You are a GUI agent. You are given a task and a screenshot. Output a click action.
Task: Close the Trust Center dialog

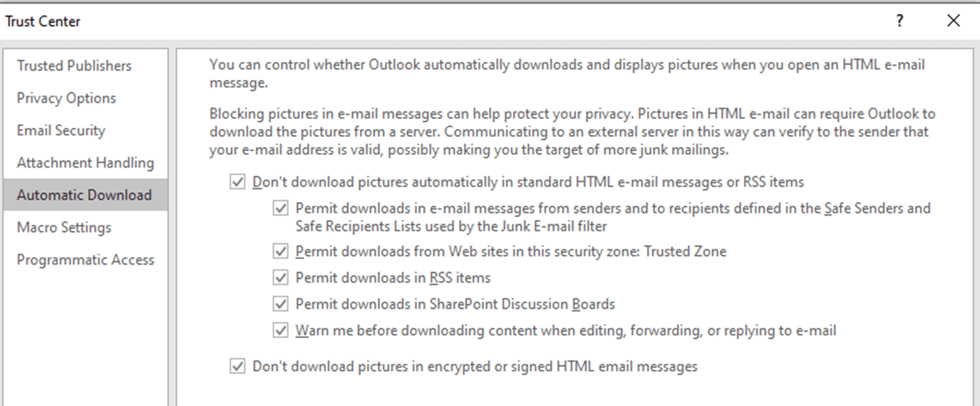pyautogui.click(x=954, y=21)
